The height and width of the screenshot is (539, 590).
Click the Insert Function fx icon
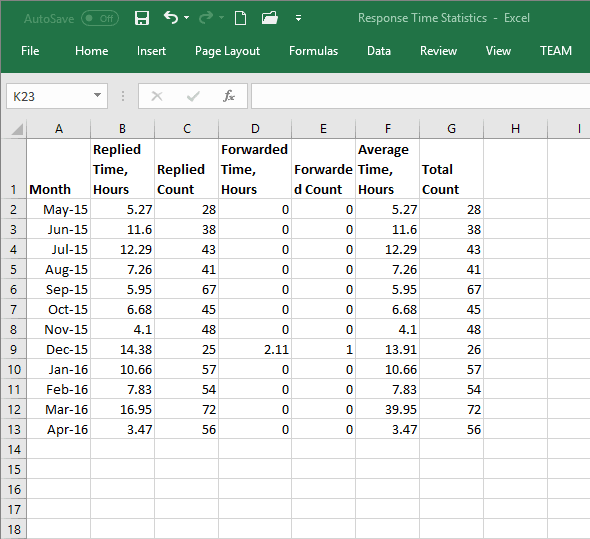[x=228, y=96]
